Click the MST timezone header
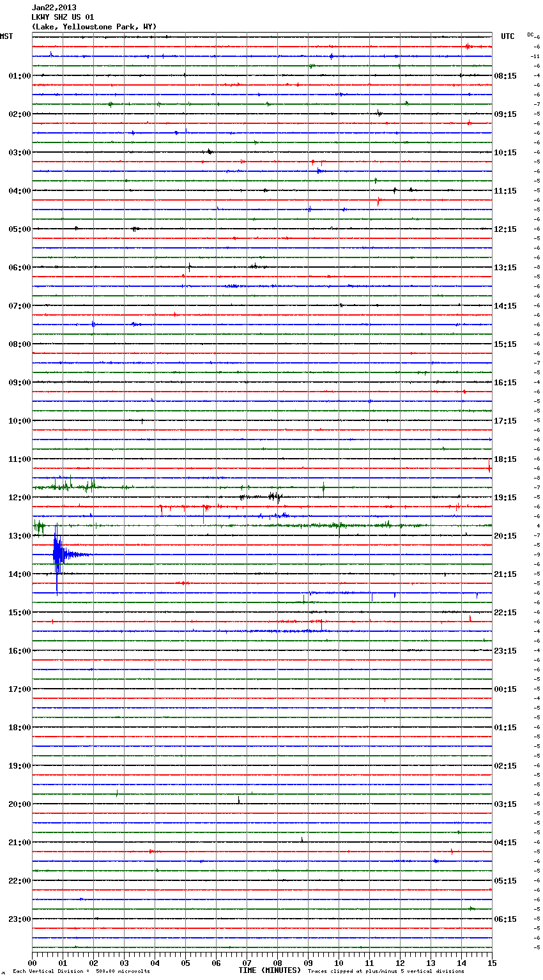The height and width of the screenshot is (980, 543). (x=6, y=36)
